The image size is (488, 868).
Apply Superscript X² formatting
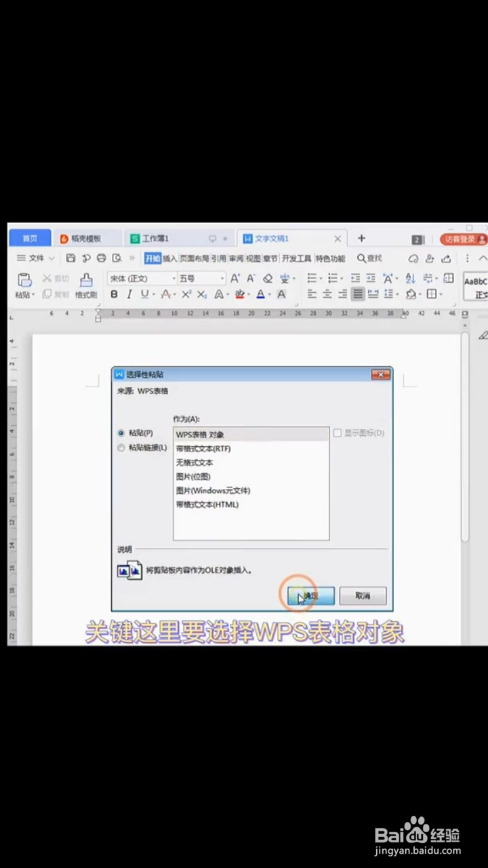pyautogui.click(x=186, y=294)
